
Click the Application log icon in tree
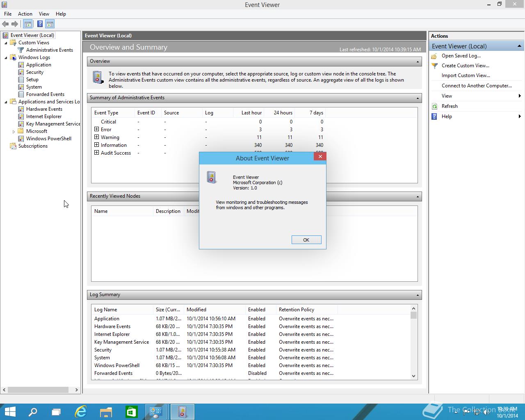21,65
